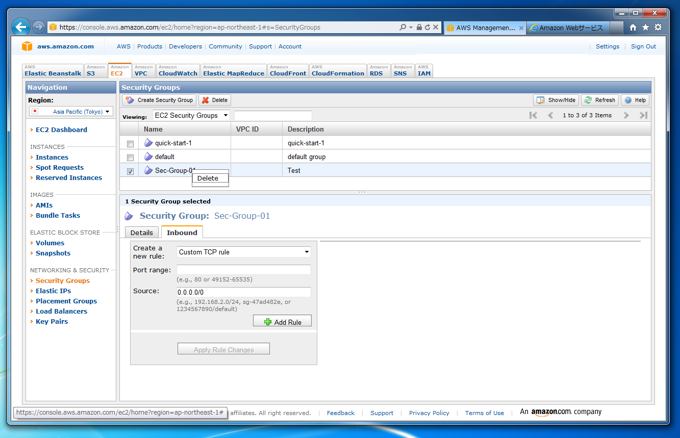Viewport: 680px width, 438px height.
Task: Open the VPC service tab
Action: coord(144,71)
